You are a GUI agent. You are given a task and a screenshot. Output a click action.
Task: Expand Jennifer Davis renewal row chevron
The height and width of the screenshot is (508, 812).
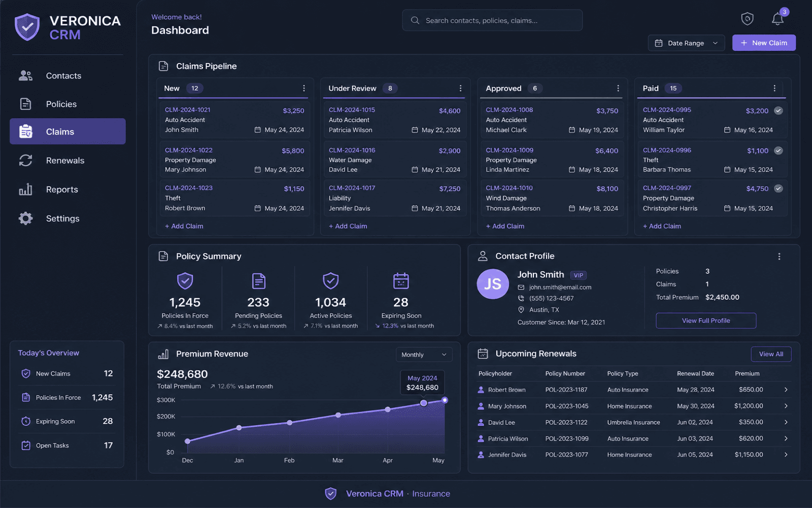[786, 455]
